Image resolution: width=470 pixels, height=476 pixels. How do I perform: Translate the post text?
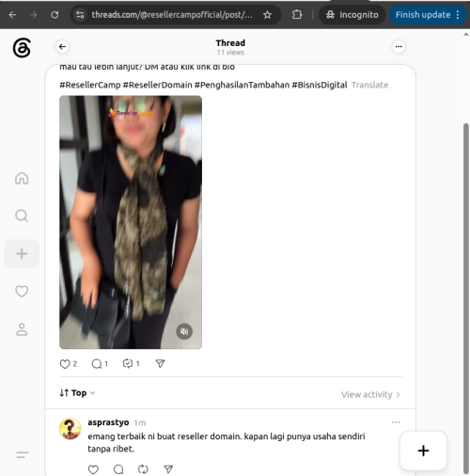[x=369, y=85]
